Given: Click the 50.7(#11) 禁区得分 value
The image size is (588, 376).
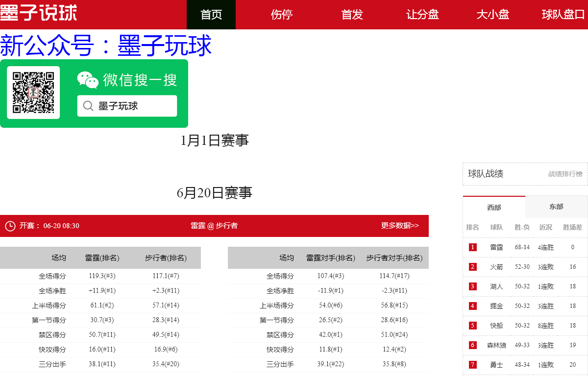Looking at the screenshot, I should (x=102, y=335).
